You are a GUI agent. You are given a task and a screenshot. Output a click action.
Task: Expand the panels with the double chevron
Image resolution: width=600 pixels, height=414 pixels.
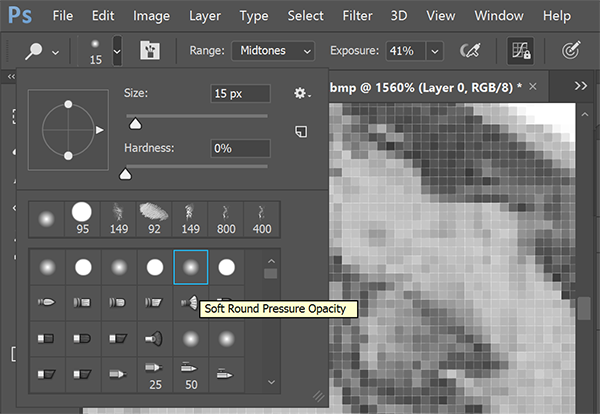point(580,85)
